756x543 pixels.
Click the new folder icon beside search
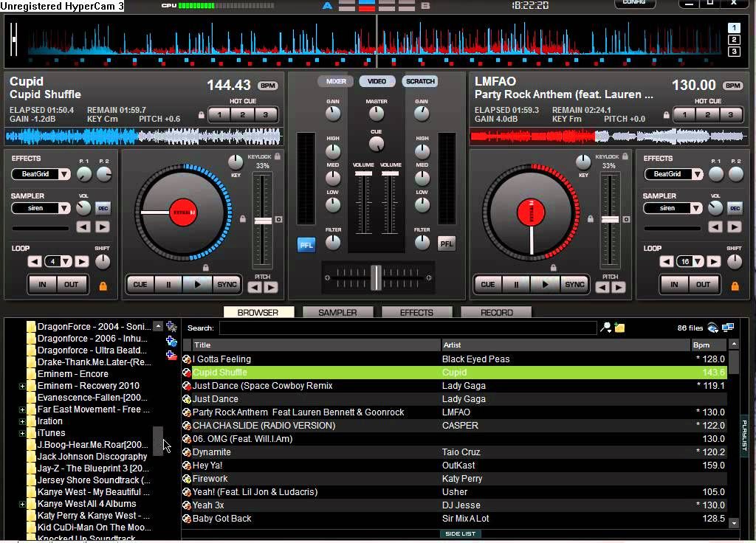coord(619,328)
